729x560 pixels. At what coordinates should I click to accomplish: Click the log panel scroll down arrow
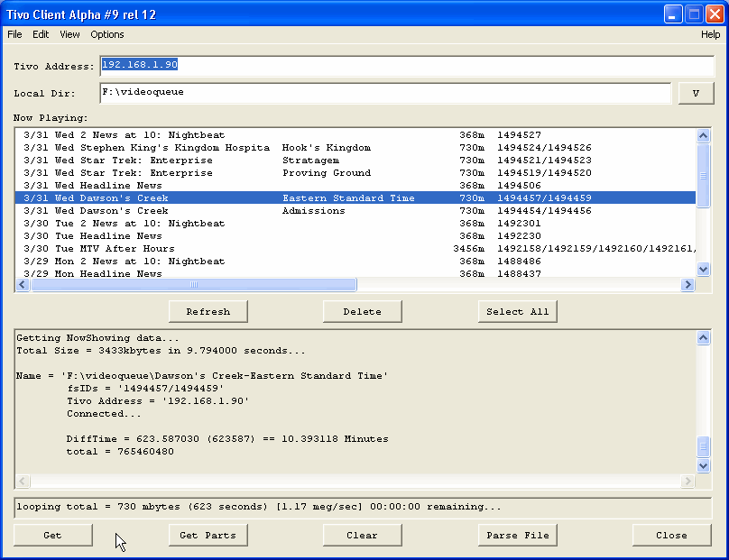coord(704,465)
